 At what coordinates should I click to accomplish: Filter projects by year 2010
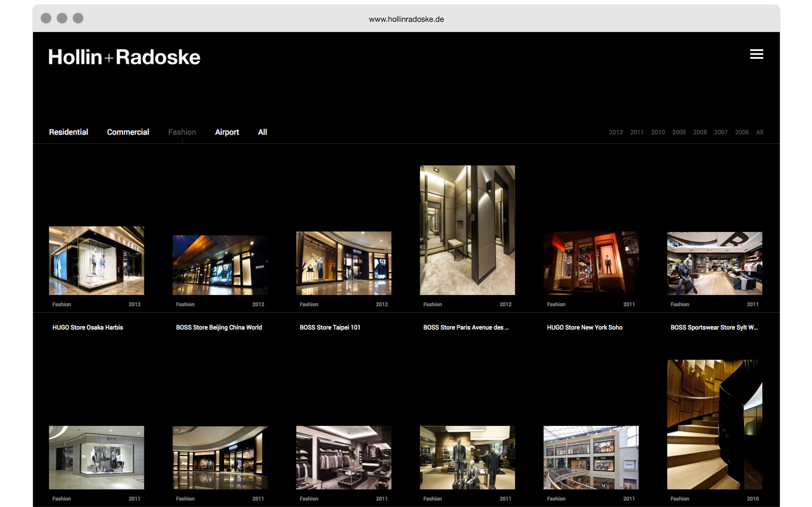(x=657, y=132)
